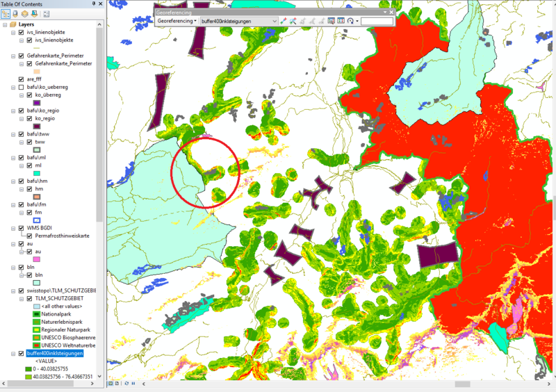The height and width of the screenshot is (392, 556).
Task: Enable the bafu\ko_ueberreg group layer
Action: click(x=21, y=87)
